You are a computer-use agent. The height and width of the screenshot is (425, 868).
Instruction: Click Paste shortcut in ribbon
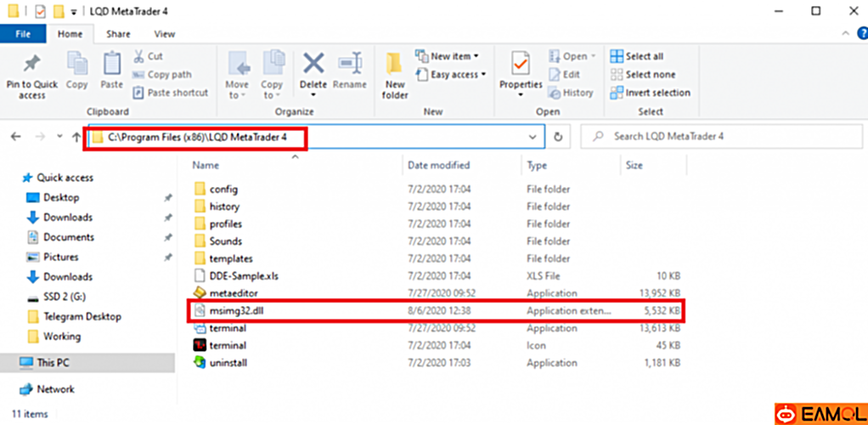pos(171,93)
